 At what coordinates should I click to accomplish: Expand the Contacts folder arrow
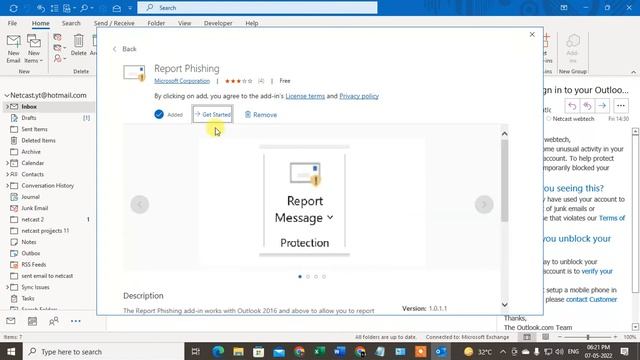[7, 174]
